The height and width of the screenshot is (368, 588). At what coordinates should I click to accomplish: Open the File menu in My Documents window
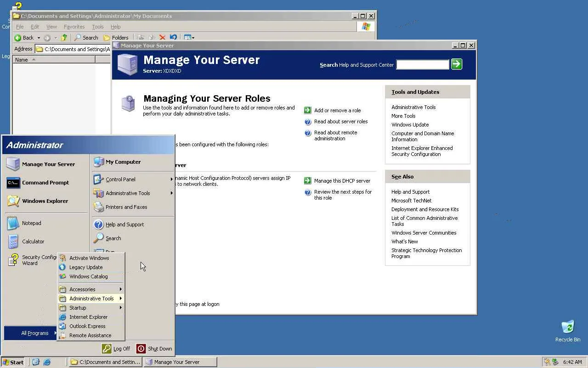point(20,27)
